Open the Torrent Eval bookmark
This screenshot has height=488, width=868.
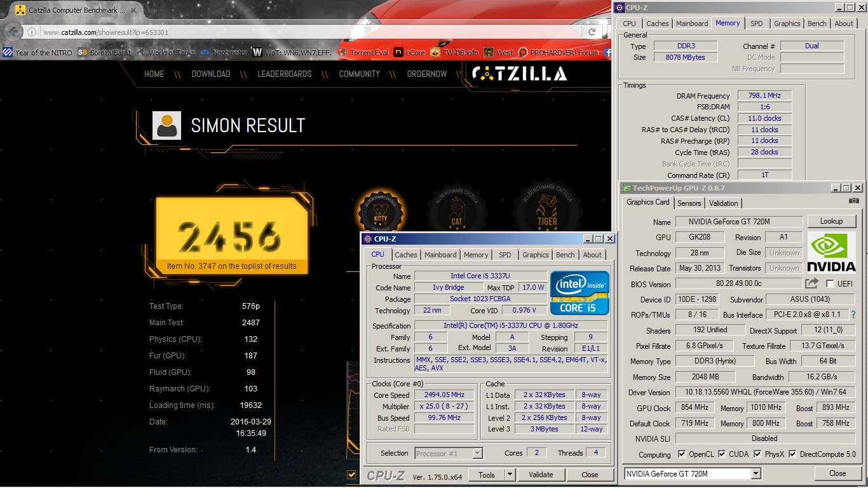click(363, 53)
